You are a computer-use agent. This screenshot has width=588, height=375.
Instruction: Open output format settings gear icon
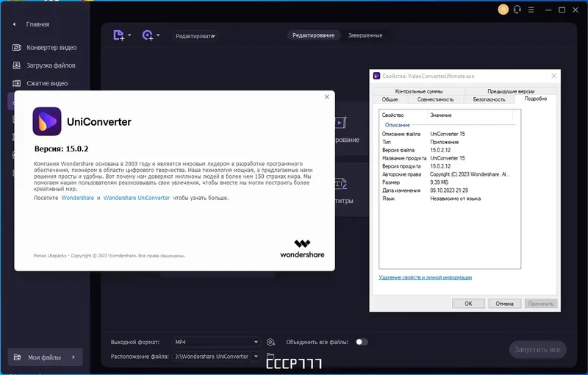click(270, 342)
